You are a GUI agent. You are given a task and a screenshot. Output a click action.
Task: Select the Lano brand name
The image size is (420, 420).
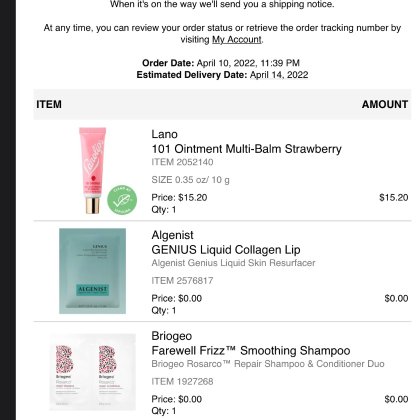click(x=164, y=134)
